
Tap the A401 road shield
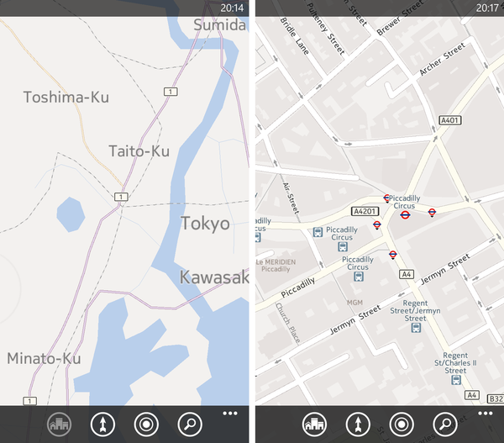point(450,120)
